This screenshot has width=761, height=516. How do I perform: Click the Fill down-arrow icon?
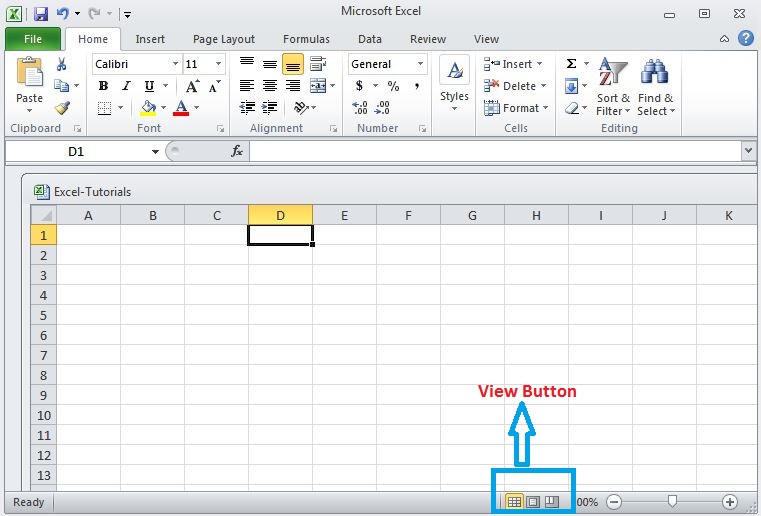pos(571,86)
